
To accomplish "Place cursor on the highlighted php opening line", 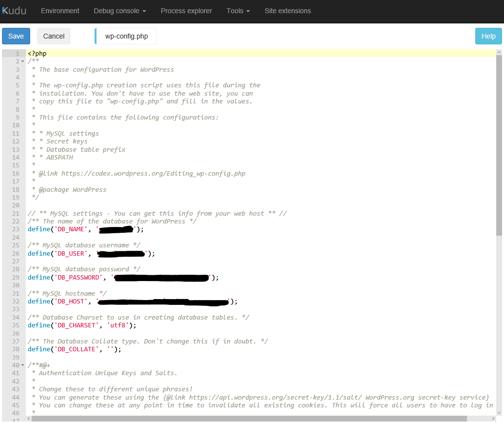I will (38, 53).
